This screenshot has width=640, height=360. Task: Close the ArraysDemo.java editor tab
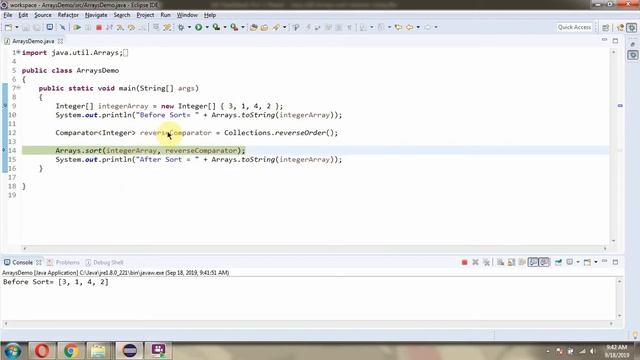60,41
